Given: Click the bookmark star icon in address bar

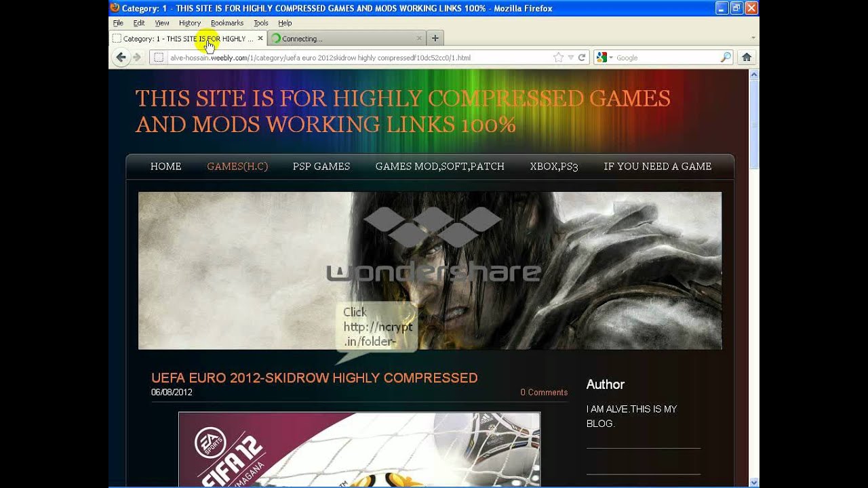Looking at the screenshot, I should tap(558, 58).
